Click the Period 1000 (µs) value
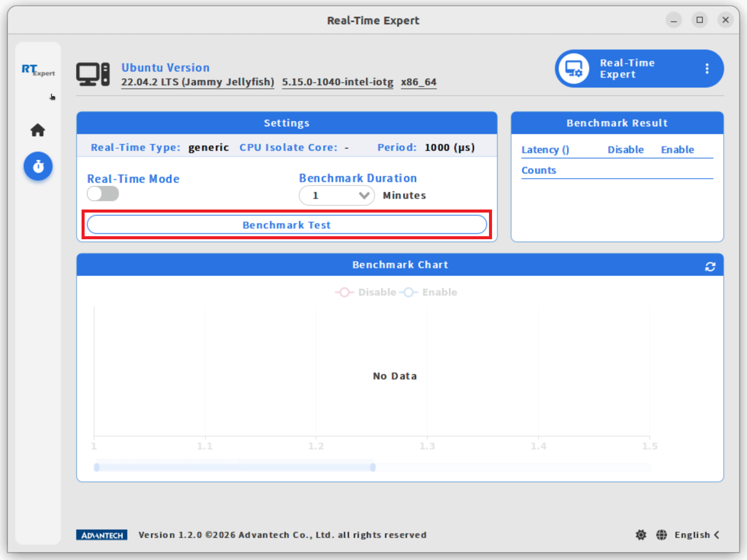The image size is (747, 560). tap(450, 147)
